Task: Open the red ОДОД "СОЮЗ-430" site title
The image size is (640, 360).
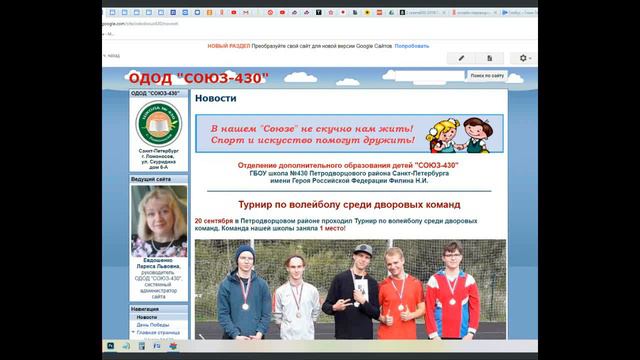Action: [x=199, y=78]
